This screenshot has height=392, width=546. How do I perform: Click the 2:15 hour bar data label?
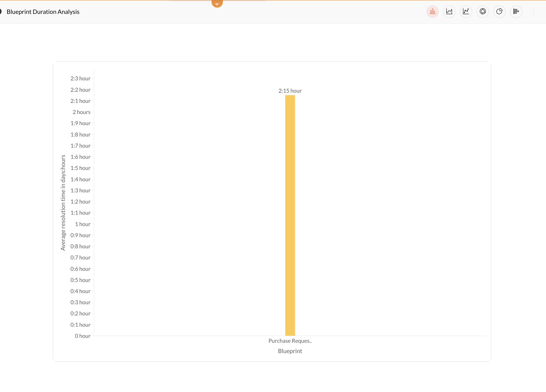pyautogui.click(x=290, y=91)
